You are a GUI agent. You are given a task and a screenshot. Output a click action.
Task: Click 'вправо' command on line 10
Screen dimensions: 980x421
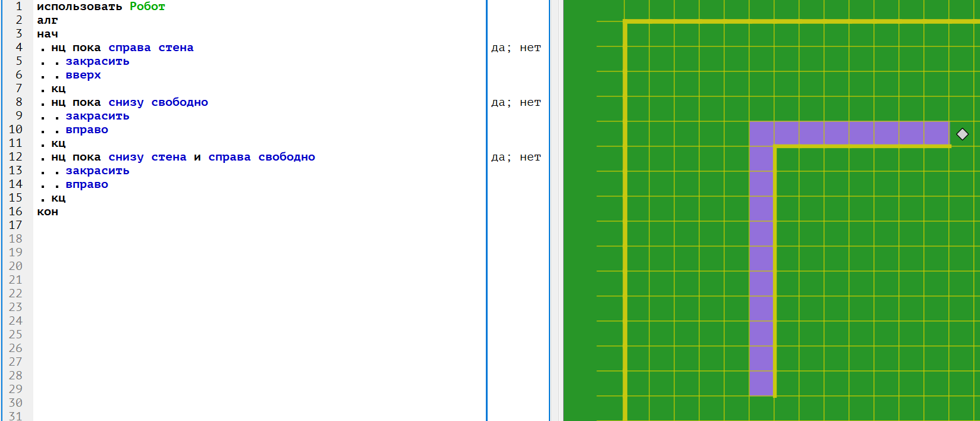click(87, 130)
